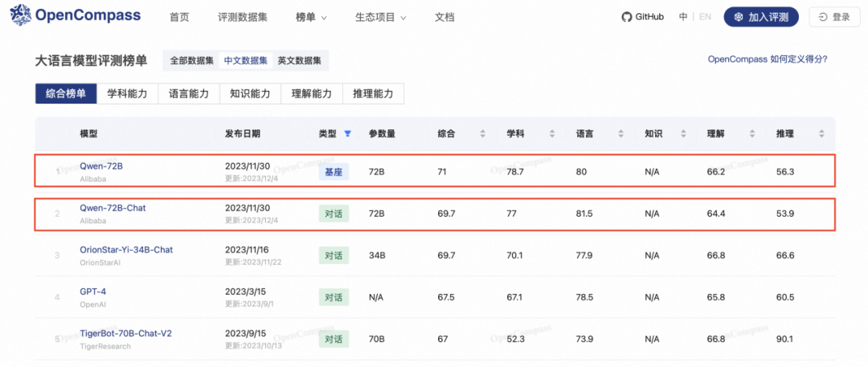Click the OpenCompass logo
Viewport: 868px width, 367px height.
click(x=76, y=14)
